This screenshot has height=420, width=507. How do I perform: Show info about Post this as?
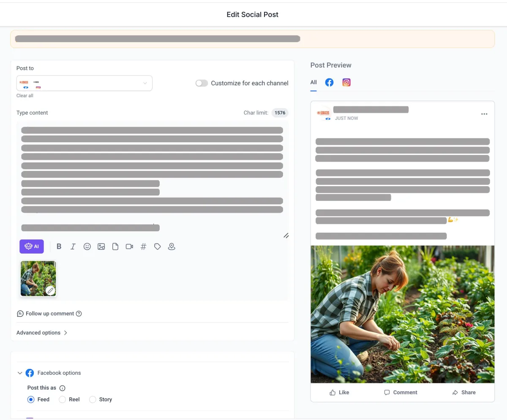coord(63,388)
